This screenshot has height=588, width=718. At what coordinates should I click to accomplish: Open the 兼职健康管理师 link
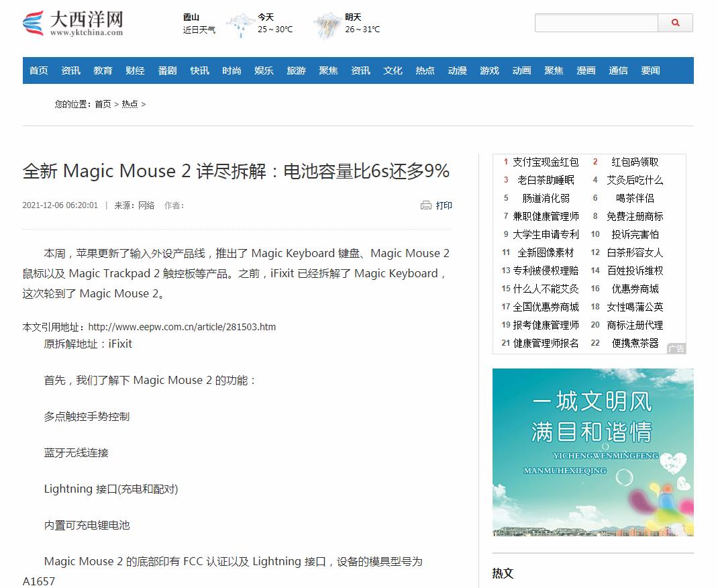(546, 216)
